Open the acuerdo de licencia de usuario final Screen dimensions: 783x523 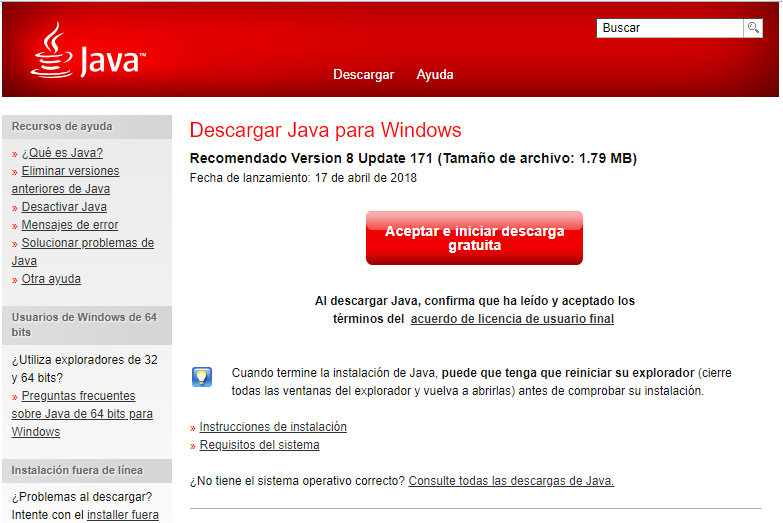point(512,319)
